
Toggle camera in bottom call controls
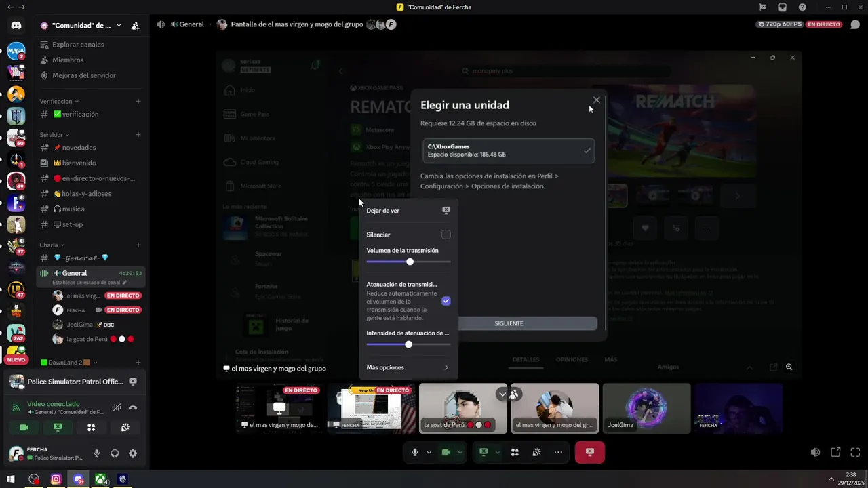point(446,452)
